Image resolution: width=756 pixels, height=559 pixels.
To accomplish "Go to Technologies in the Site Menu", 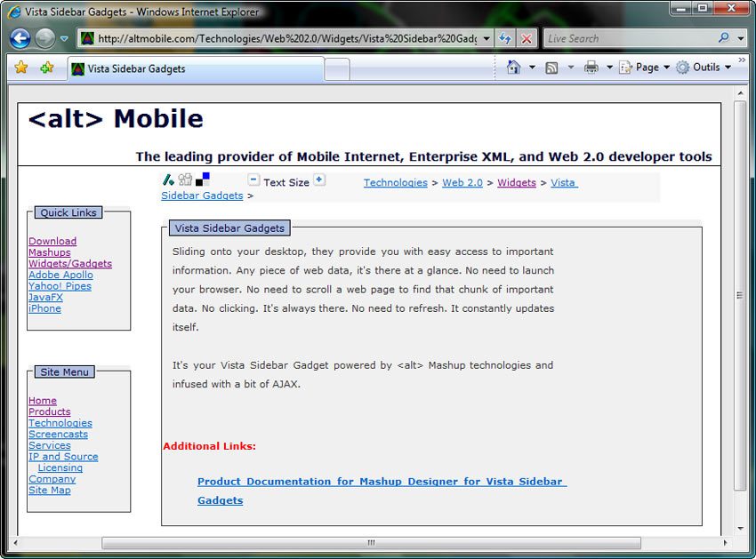I will pos(60,423).
